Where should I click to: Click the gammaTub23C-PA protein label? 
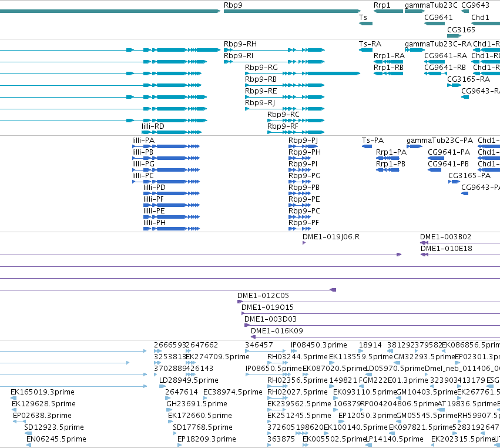click(x=439, y=141)
